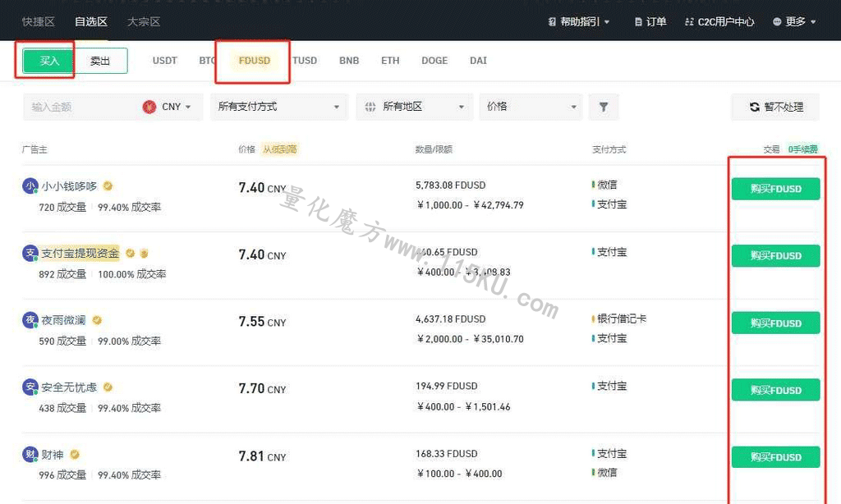Click the 从低到高 price sort label
Image resolution: width=841 pixels, height=504 pixels.
point(279,149)
